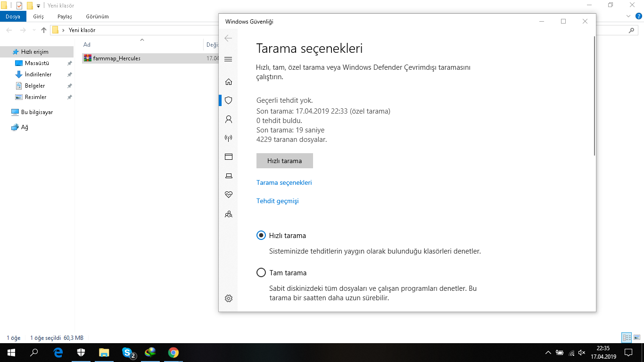This screenshot has width=644, height=362.
Task: Open the Tehdit geçmişi link
Action: click(x=278, y=201)
